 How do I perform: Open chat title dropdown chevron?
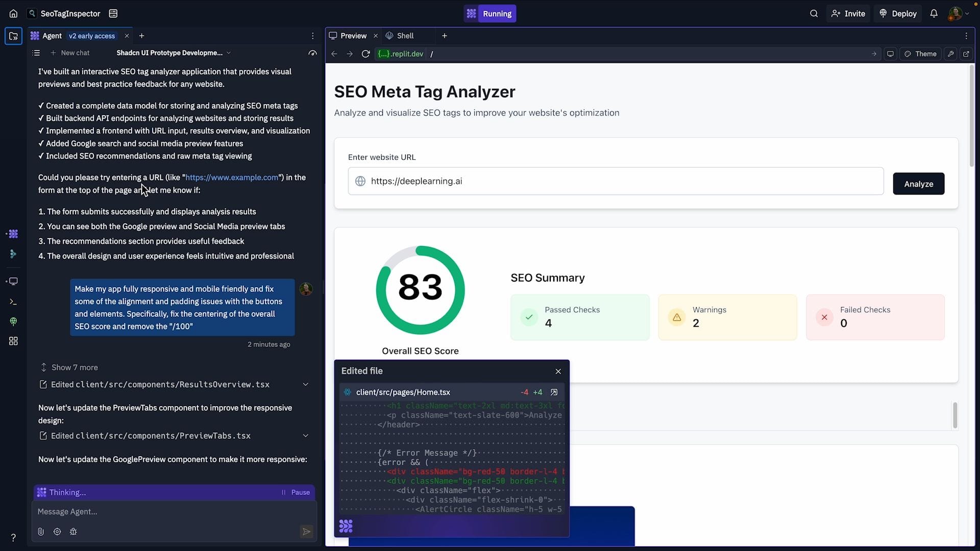pyautogui.click(x=229, y=53)
